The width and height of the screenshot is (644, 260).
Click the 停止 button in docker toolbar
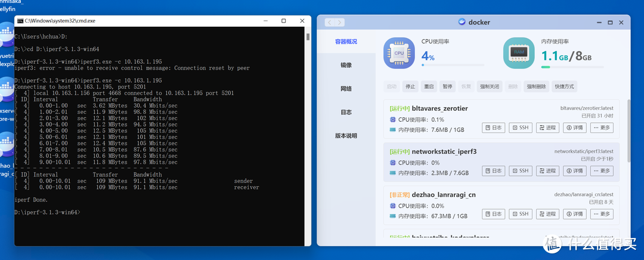point(410,86)
